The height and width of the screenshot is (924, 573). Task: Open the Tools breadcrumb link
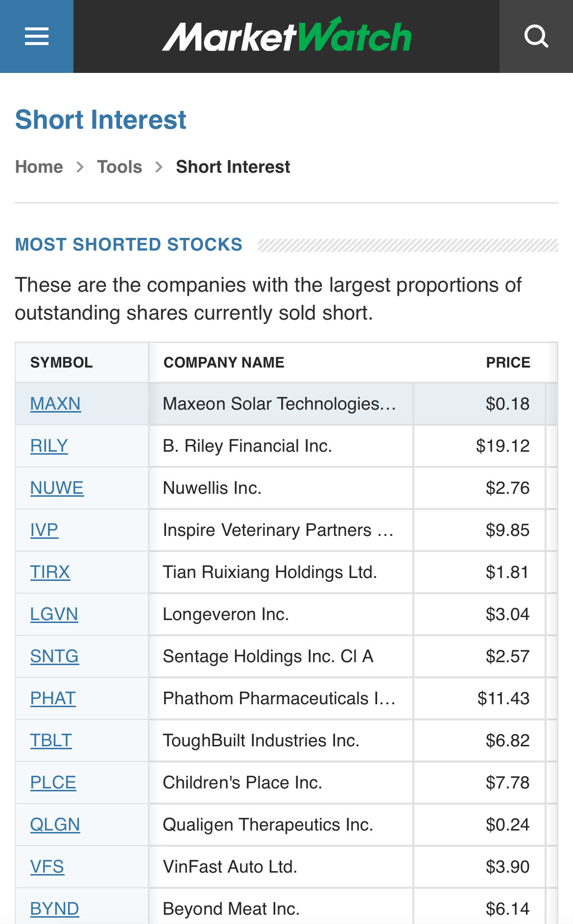pos(119,167)
